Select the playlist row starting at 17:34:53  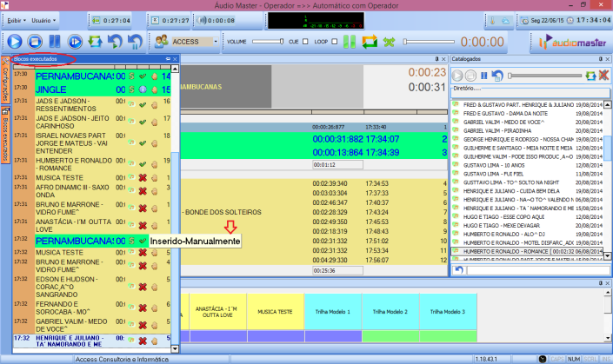314,183
